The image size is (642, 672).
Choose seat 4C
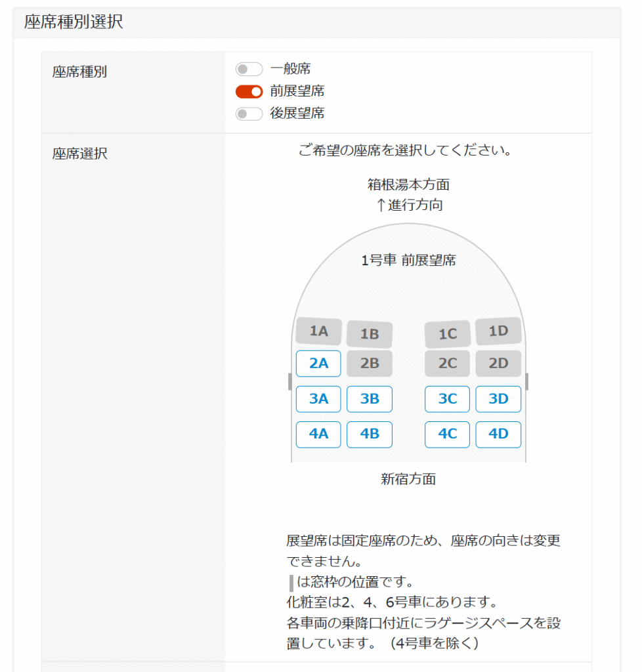[447, 434]
